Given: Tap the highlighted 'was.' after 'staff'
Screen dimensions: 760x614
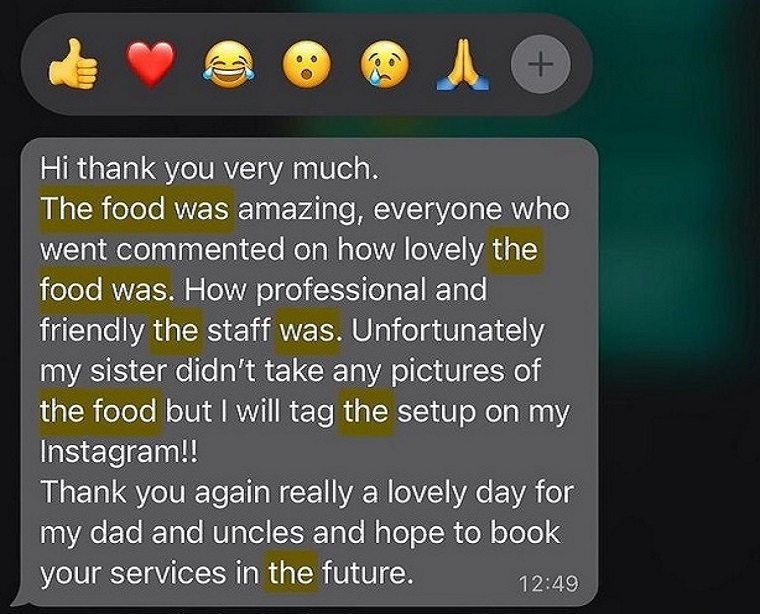Looking at the screenshot, I should point(309,331).
